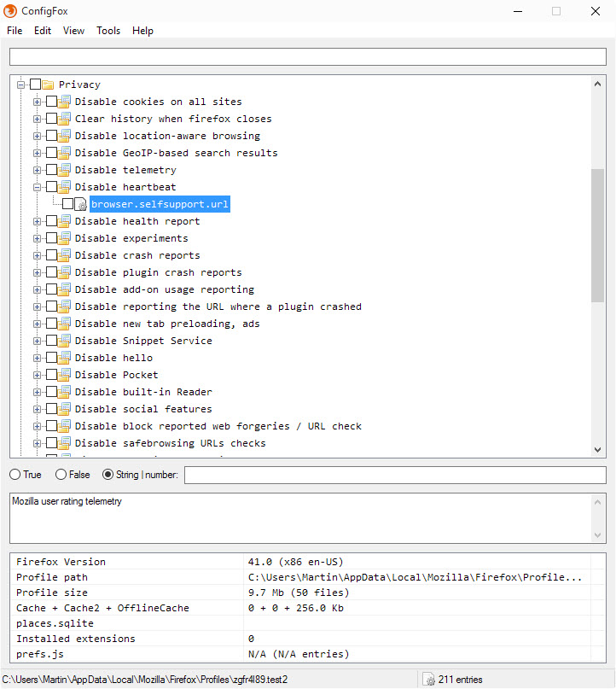Image resolution: width=616 pixels, height=689 pixels.
Task: Click the icon beside Disable new tab preloading, ads
Action: (64, 324)
